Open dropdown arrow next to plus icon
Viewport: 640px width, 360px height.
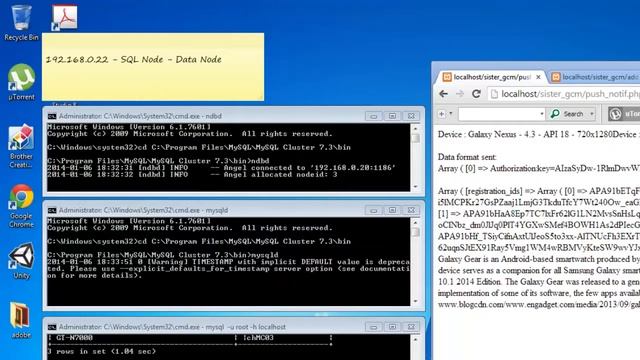tap(451, 113)
